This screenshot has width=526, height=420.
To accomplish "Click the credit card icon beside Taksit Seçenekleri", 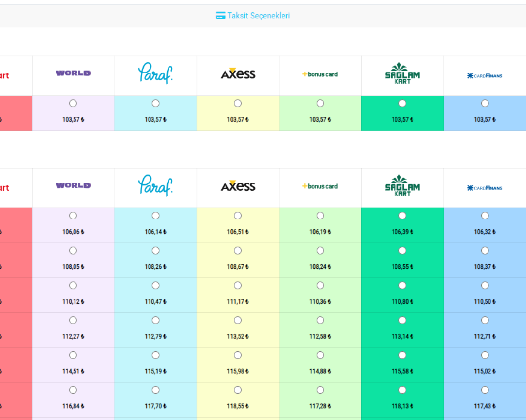I will coord(221,16).
